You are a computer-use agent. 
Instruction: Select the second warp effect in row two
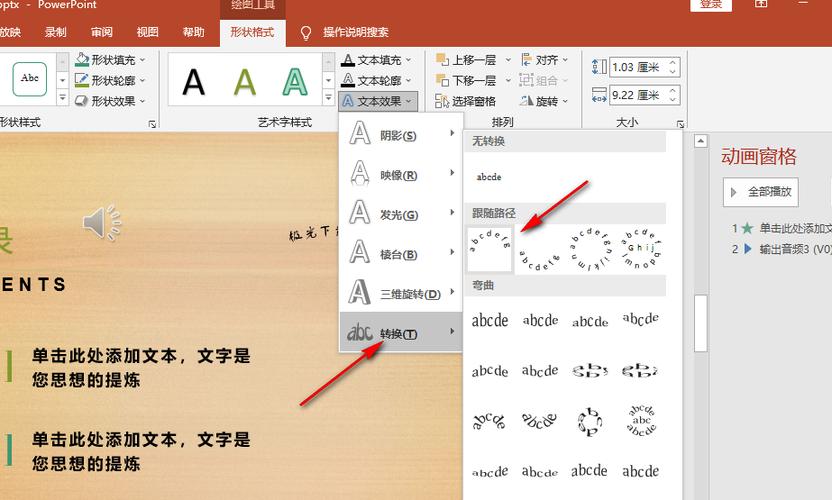click(x=540, y=370)
